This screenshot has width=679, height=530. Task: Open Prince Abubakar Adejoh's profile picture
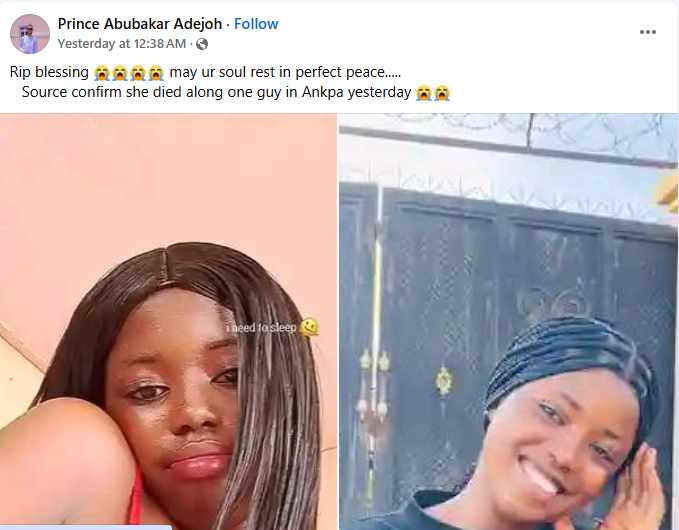(30, 34)
